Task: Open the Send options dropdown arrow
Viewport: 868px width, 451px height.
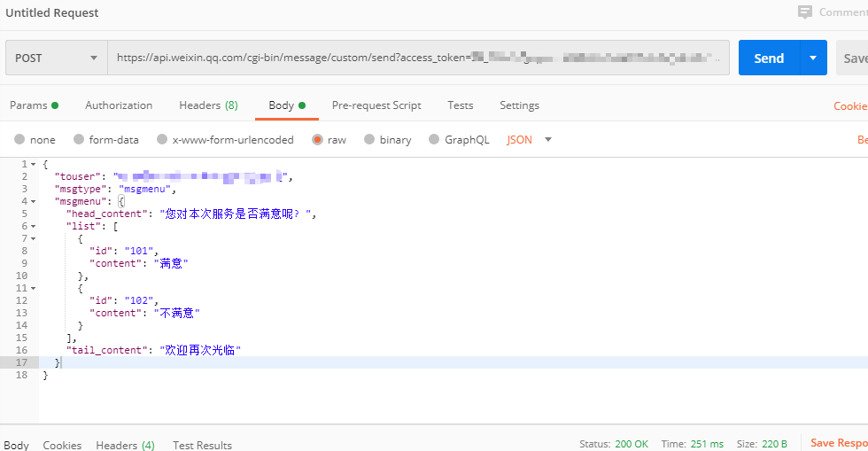Action: (813, 58)
